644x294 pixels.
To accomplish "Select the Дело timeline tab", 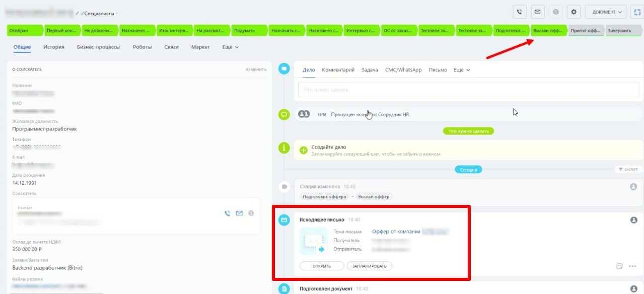I will (309, 70).
